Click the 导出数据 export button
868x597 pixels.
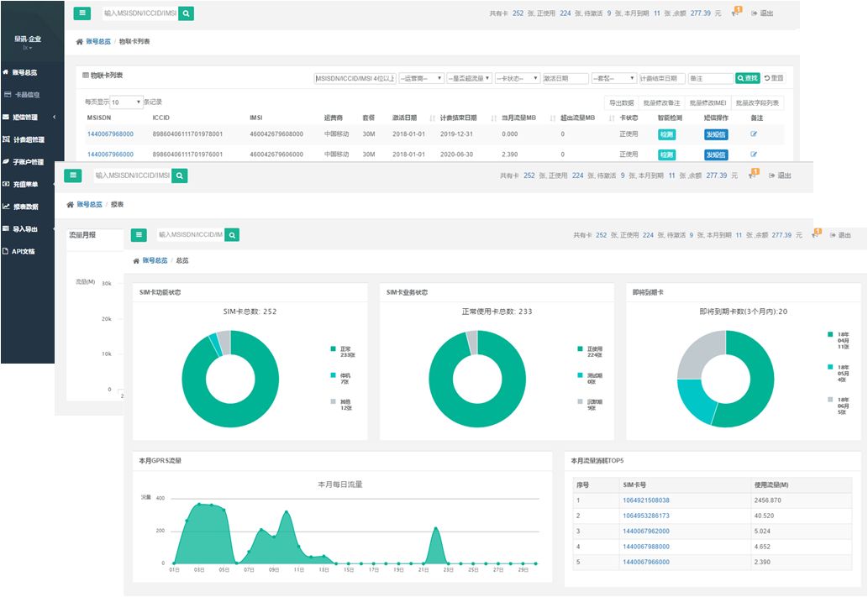point(623,102)
